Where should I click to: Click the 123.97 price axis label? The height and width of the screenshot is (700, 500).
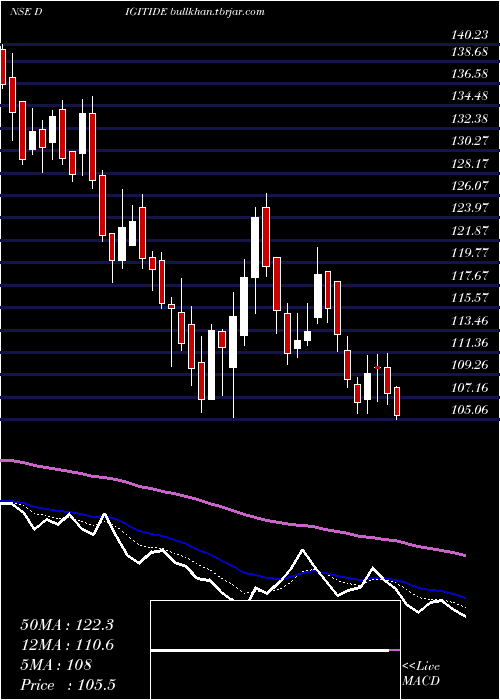(x=469, y=208)
